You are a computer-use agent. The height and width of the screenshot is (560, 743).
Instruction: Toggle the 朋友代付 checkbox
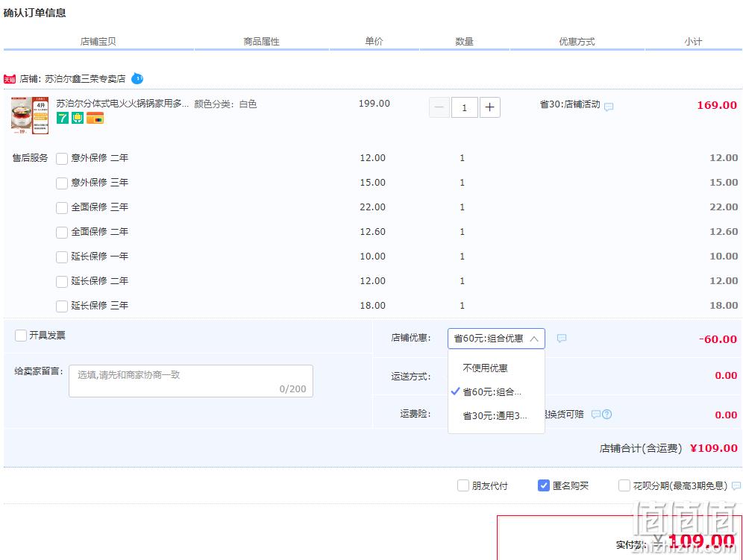point(463,485)
